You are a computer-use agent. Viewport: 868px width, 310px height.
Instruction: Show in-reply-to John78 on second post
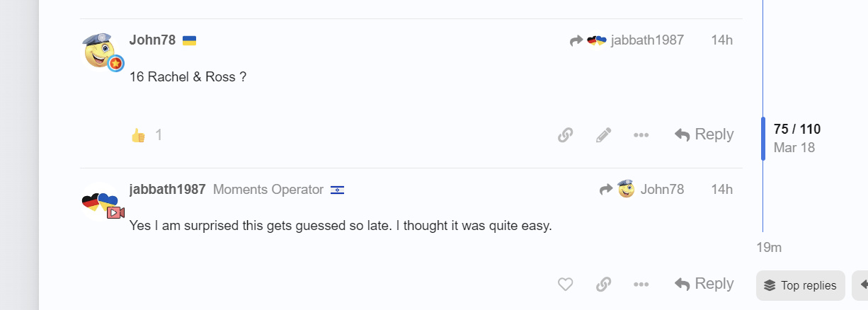[x=641, y=190]
